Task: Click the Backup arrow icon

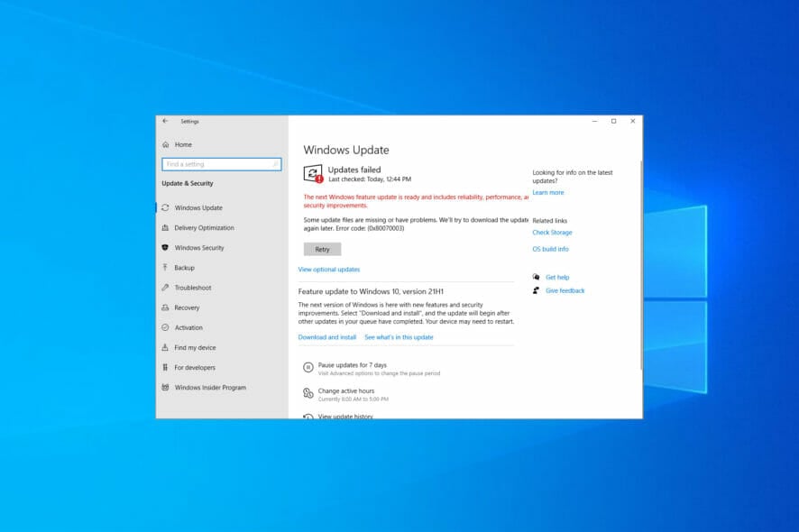Action: click(165, 268)
